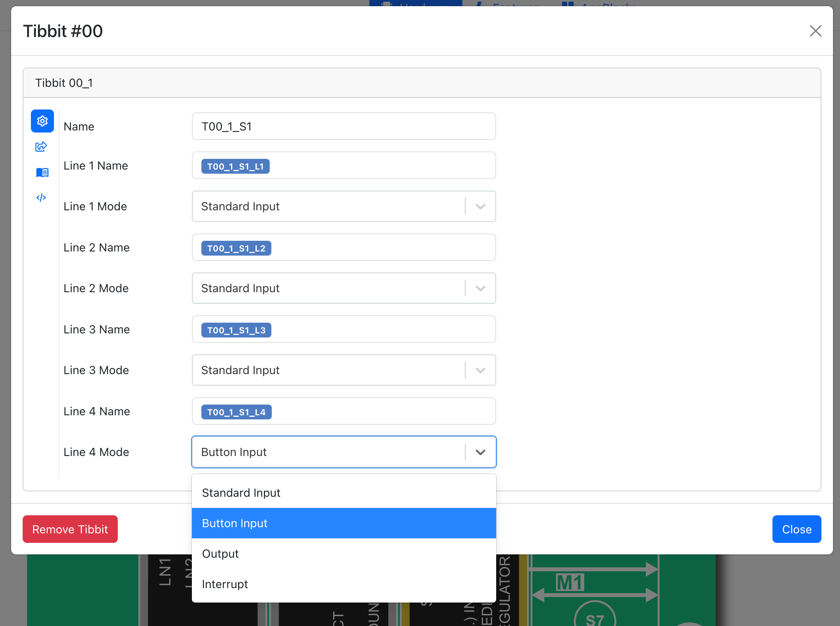840x626 pixels.
Task: Open the share/export icon tab
Action: pos(41,147)
